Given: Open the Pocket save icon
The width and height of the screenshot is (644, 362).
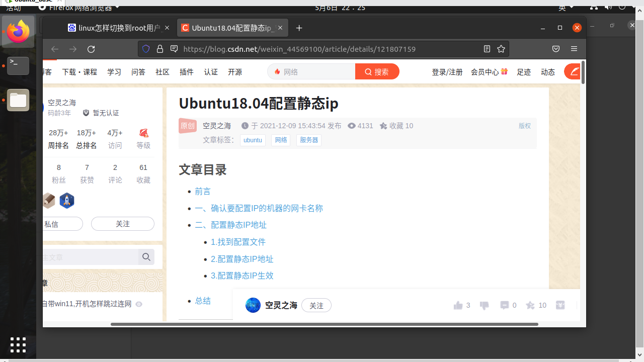Looking at the screenshot, I should pyautogui.click(x=556, y=49).
